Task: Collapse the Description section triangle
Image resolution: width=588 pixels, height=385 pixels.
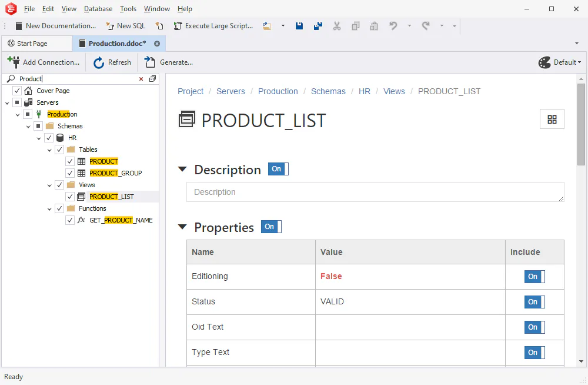Action: pos(182,169)
